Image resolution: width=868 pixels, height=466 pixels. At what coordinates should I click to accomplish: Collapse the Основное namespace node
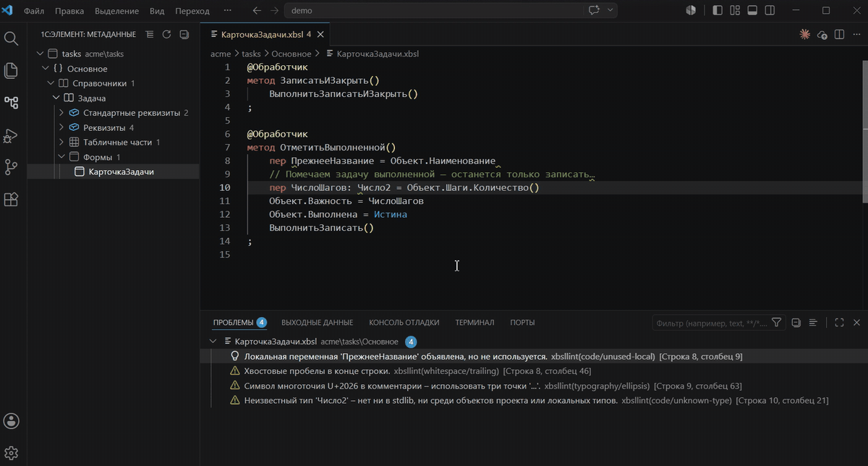click(46, 69)
